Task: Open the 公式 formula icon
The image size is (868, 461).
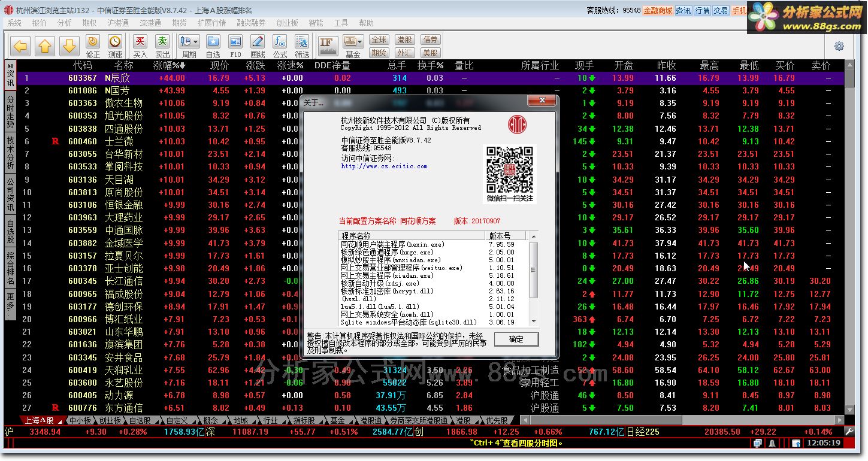Action: [x=280, y=46]
